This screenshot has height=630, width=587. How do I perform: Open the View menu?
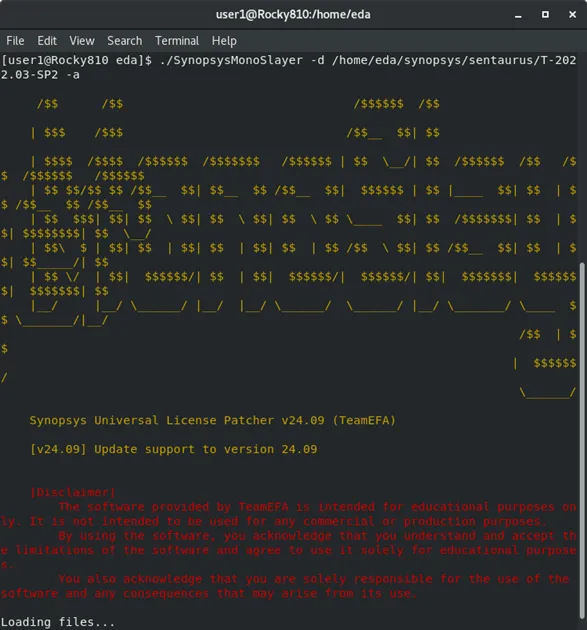point(82,41)
